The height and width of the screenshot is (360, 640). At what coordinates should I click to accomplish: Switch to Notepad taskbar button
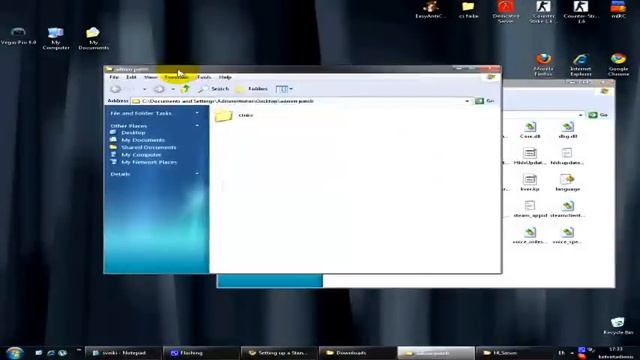pyautogui.click(x=123, y=353)
